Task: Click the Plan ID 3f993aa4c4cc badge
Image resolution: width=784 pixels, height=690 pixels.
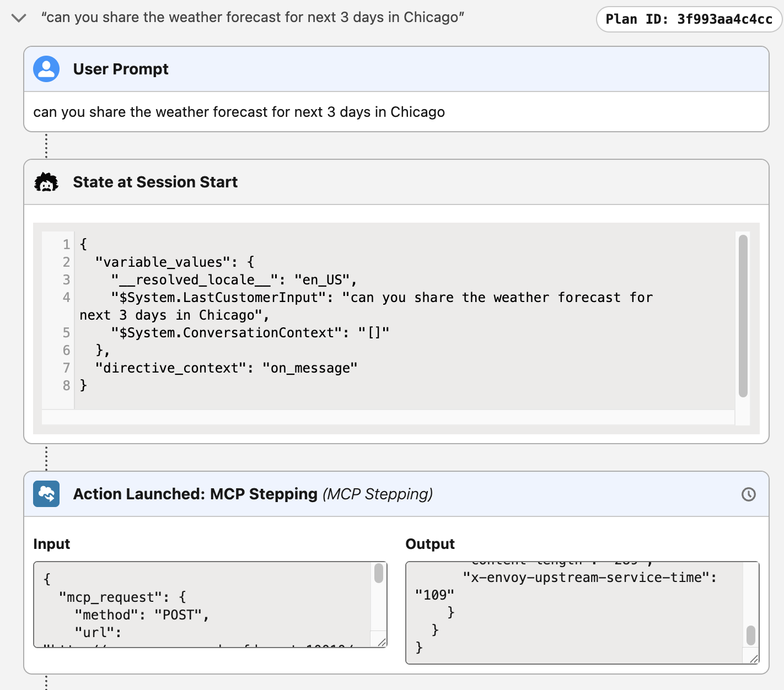Action: click(x=689, y=19)
